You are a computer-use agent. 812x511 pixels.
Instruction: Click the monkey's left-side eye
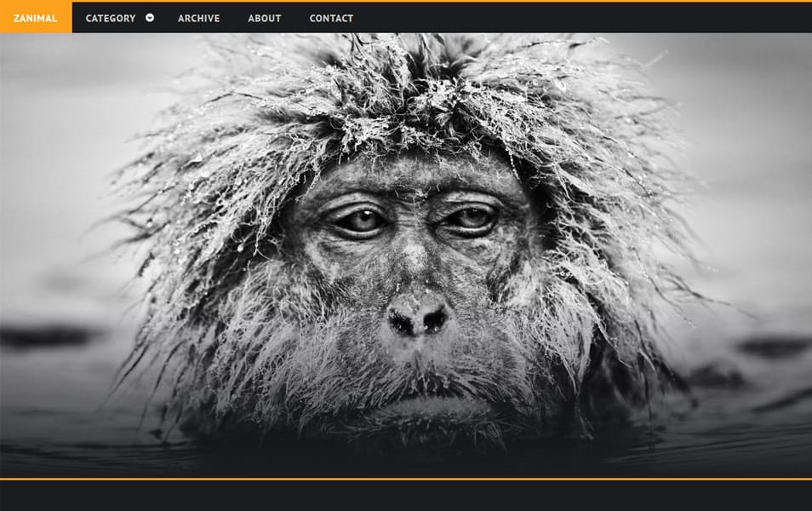coord(361,221)
